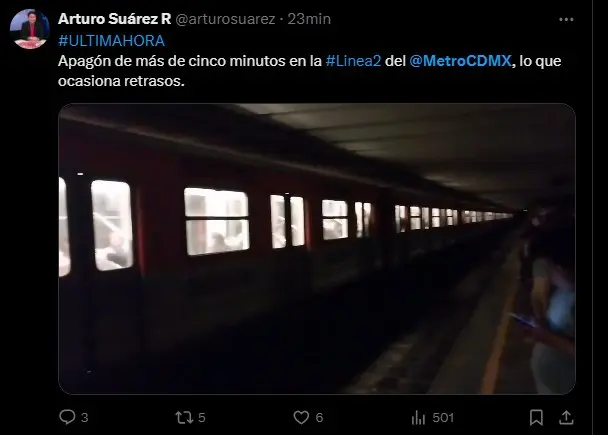Click the like count of 6
This screenshot has width=608, height=435.
319,418
